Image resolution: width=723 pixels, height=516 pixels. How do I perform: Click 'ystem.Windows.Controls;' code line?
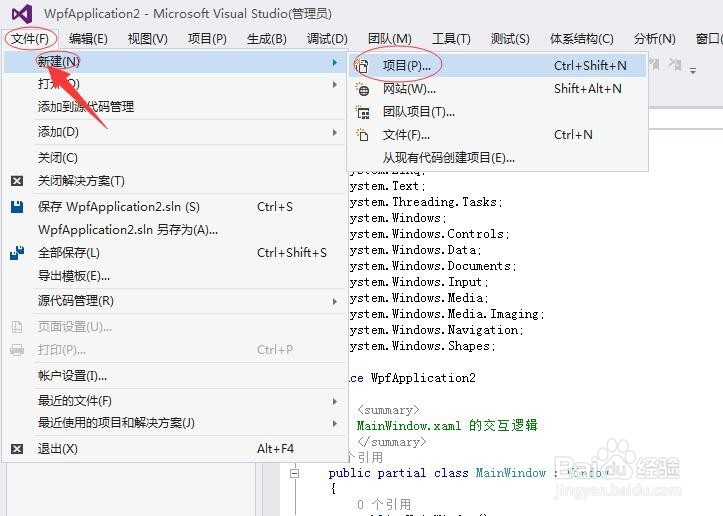tap(429, 234)
